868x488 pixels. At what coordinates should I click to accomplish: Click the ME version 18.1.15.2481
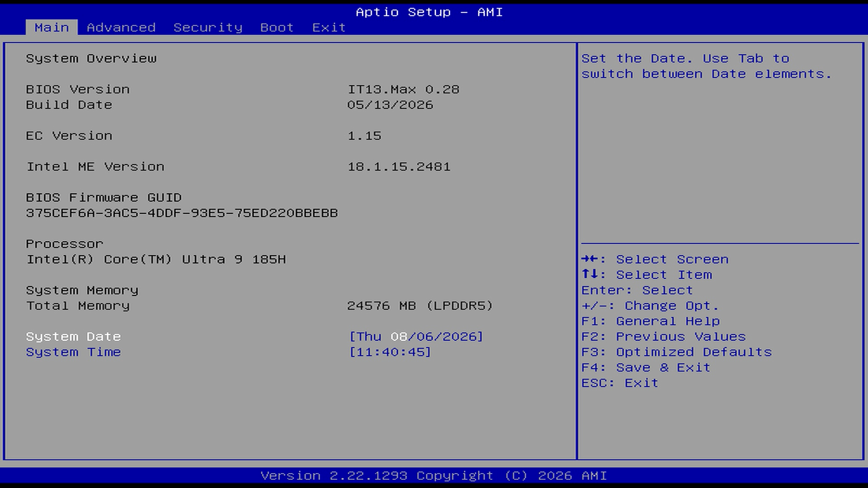(x=399, y=167)
